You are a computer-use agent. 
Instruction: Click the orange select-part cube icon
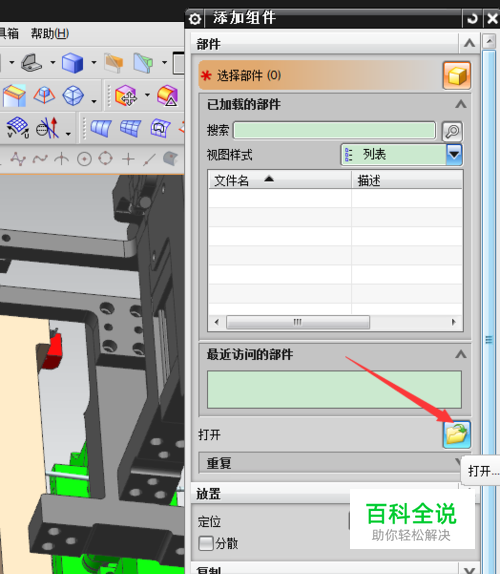click(456, 76)
